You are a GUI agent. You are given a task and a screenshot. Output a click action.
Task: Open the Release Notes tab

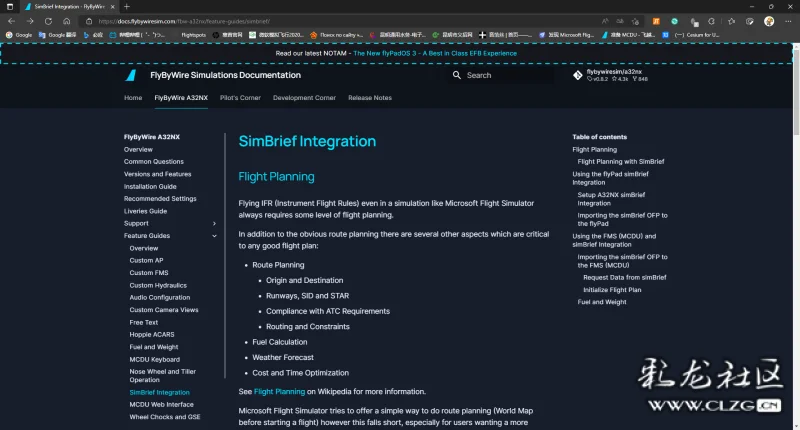(x=370, y=98)
